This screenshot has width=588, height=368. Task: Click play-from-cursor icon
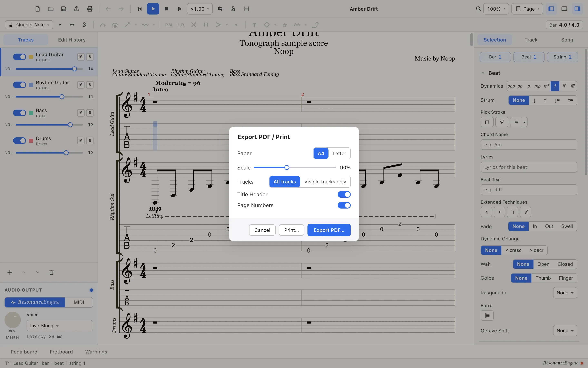[179, 9]
